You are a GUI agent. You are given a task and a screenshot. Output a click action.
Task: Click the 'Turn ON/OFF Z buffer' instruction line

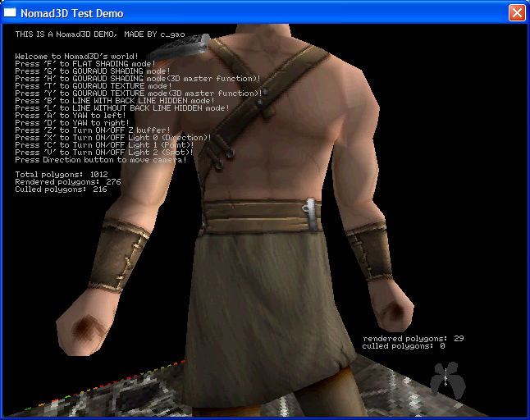[93, 130]
